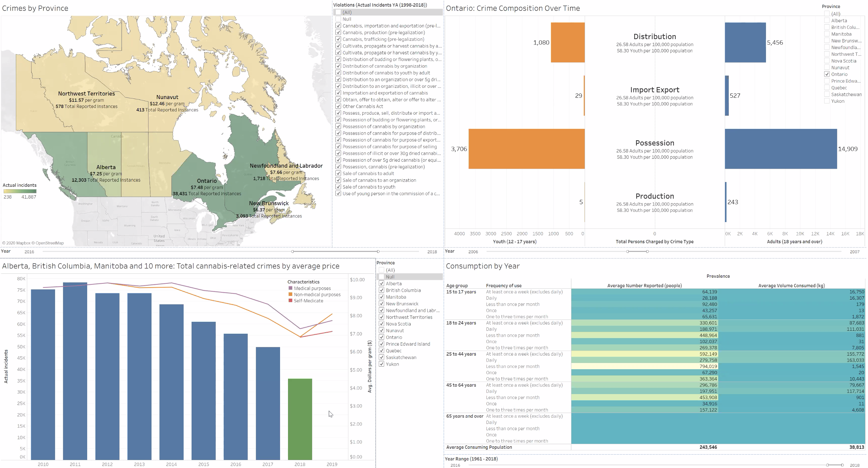Click the Alberta label on the map
Screen dimensions: 868x468
tap(106, 167)
